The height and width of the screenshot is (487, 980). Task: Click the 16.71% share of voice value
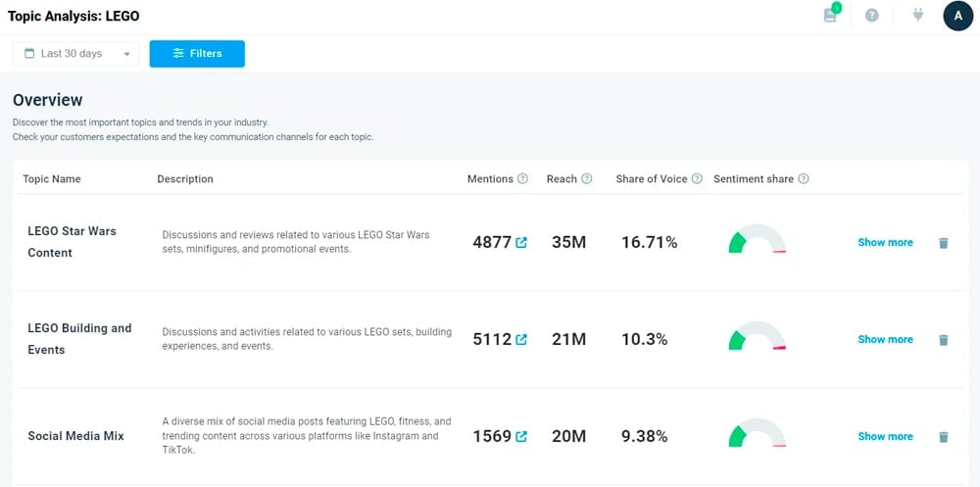tap(650, 243)
